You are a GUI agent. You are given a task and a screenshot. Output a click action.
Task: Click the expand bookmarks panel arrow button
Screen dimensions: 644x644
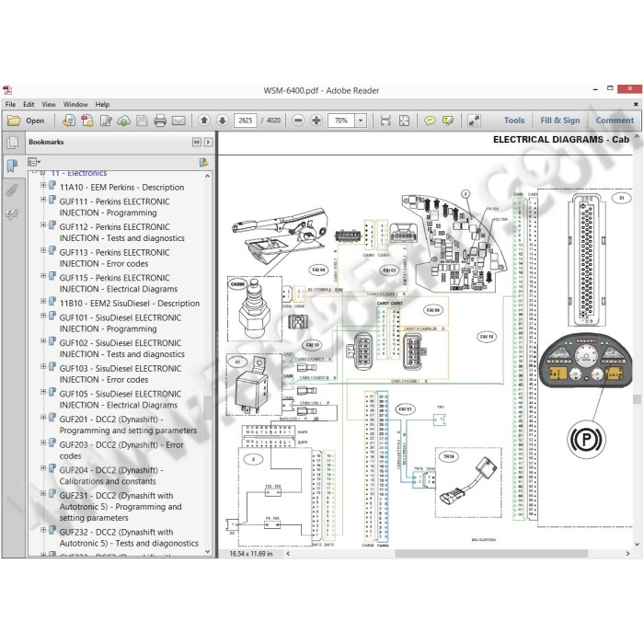(x=208, y=142)
